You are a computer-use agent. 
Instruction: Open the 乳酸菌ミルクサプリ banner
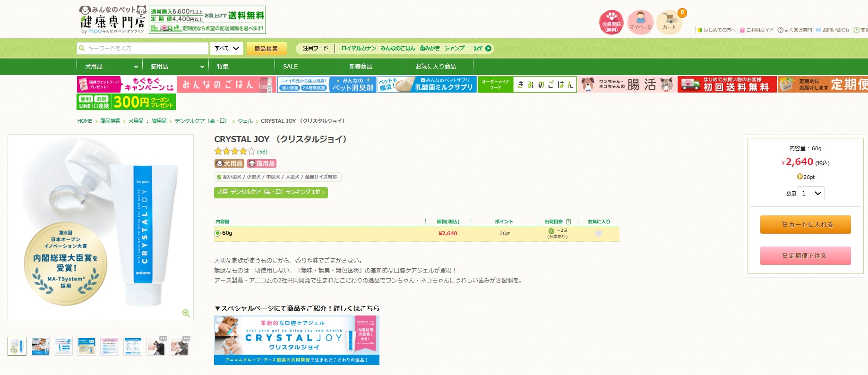pyautogui.click(x=427, y=85)
